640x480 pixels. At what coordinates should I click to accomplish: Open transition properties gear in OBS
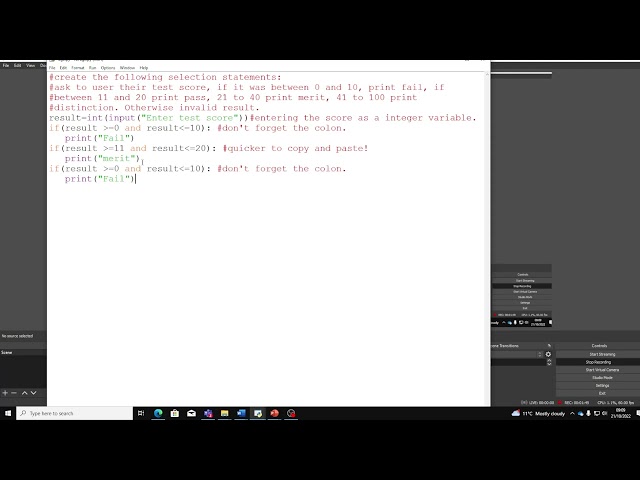[x=548, y=354]
